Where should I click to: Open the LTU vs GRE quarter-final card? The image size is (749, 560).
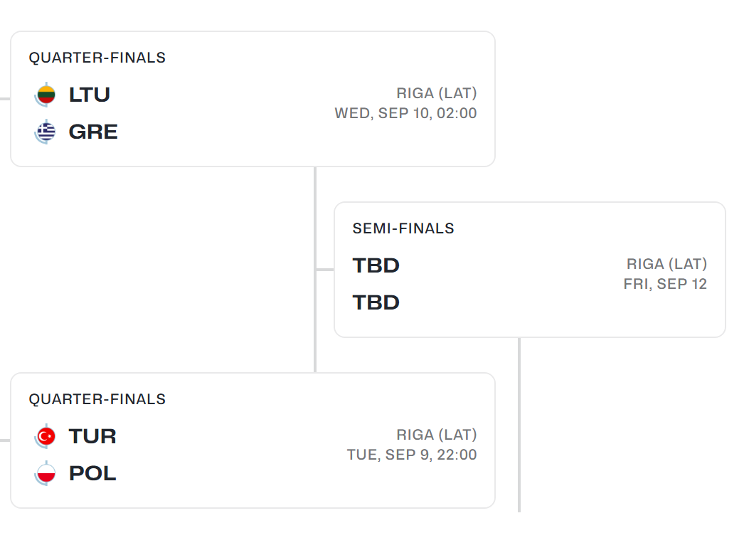tap(253, 99)
